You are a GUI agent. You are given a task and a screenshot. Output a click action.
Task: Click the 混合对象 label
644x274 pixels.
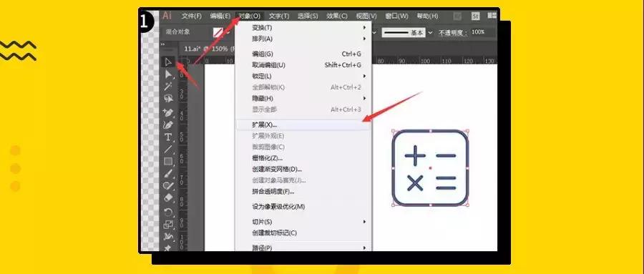coord(178,31)
